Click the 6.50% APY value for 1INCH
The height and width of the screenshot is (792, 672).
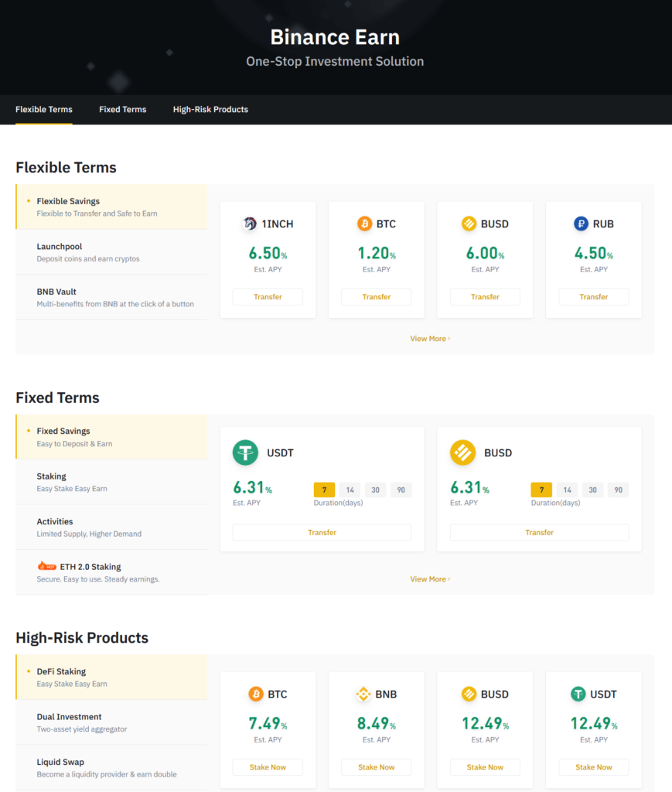tap(268, 253)
